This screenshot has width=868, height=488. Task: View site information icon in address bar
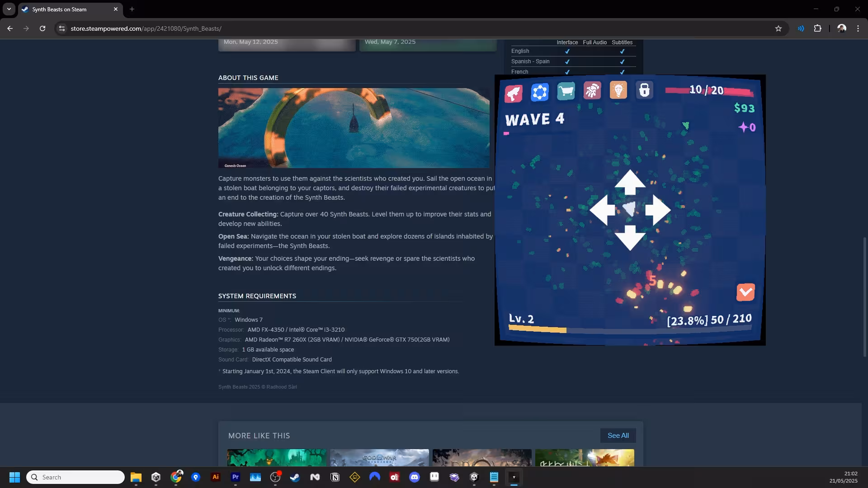(x=62, y=28)
